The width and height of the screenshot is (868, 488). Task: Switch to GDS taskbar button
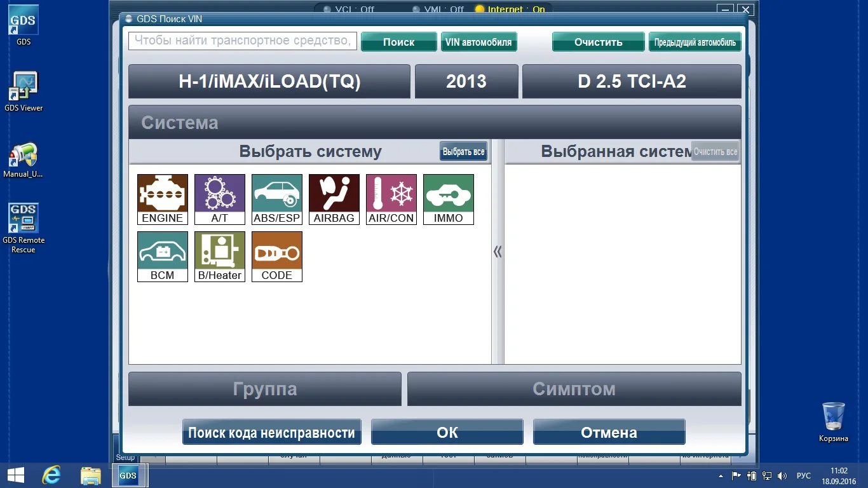tap(129, 475)
